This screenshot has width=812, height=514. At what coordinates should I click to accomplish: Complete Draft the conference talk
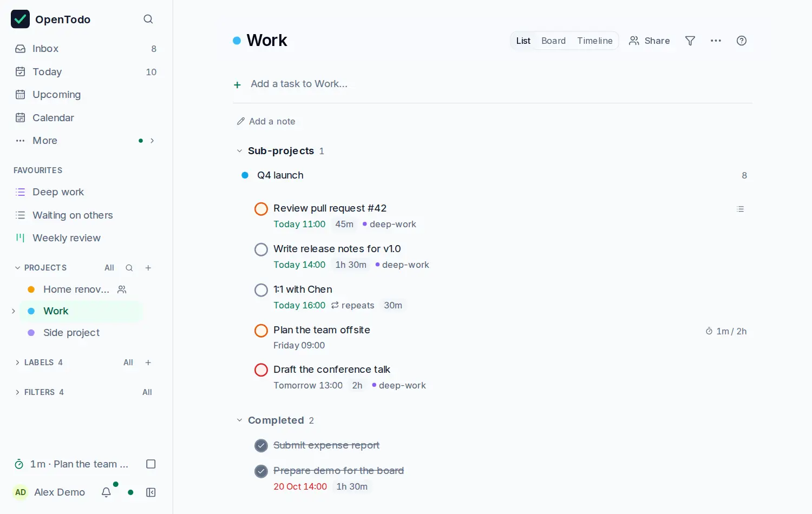point(261,370)
